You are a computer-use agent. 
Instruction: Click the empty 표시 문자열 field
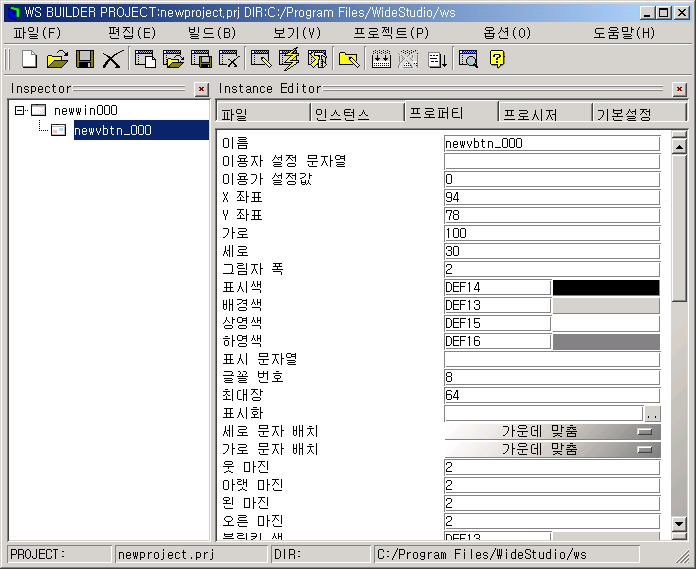[x=552, y=360]
